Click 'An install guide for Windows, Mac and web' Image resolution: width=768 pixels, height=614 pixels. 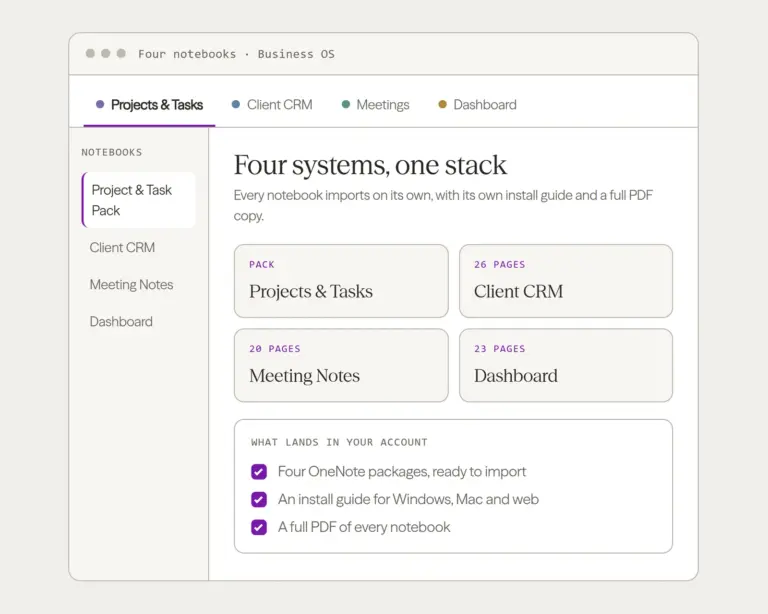click(408, 499)
